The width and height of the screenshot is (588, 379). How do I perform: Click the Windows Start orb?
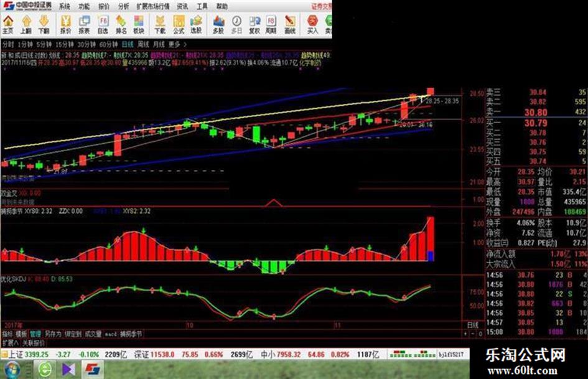pos(12,370)
